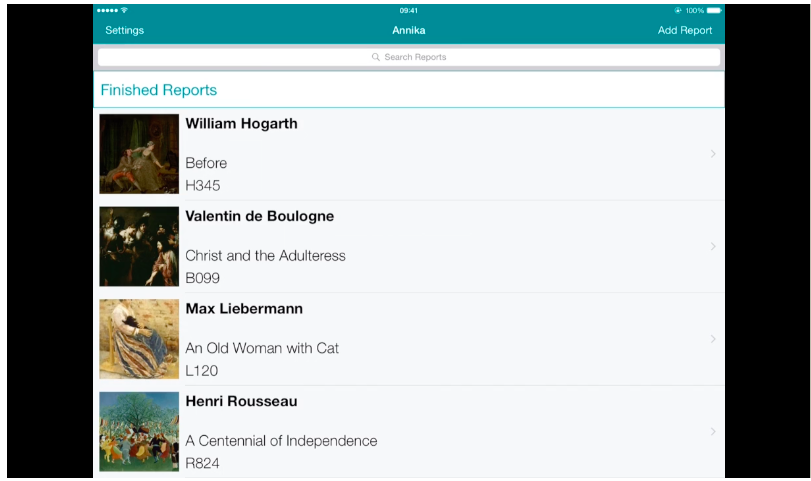Image resolution: width=811 pixels, height=481 pixels.
Task: Click the Annika title in navigation bar
Action: point(408,30)
